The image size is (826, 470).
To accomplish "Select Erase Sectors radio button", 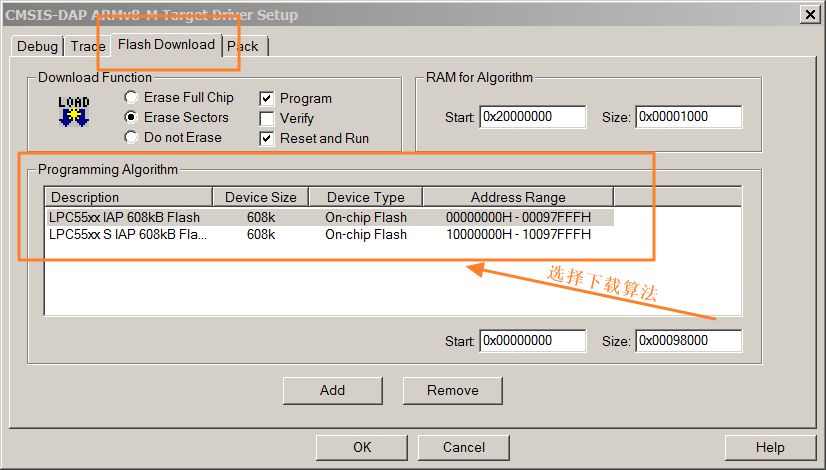I will (x=131, y=117).
